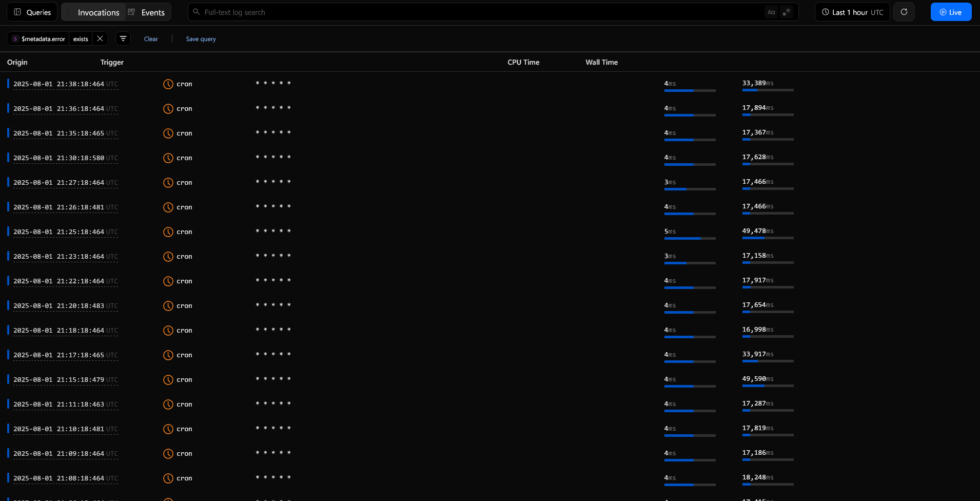980x501 pixels.
Task: Toggle case-sensitive search with the Aa button
Action: click(x=771, y=12)
